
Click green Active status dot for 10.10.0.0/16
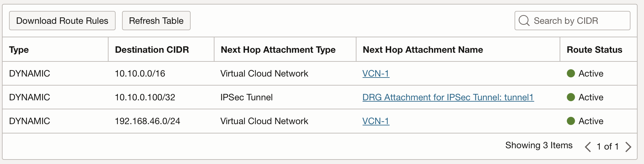point(571,74)
